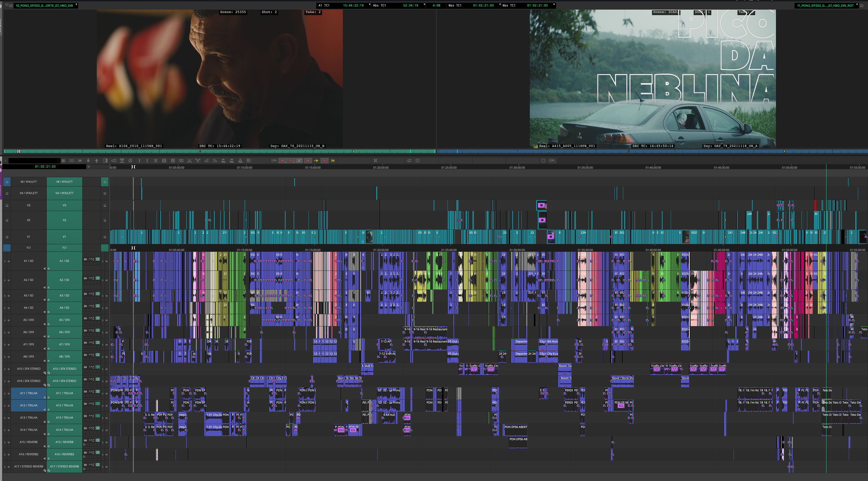868x481 pixels.
Task: Solo the record-side A5 / SFX track
Action: pyautogui.click(x=103, y=320)
